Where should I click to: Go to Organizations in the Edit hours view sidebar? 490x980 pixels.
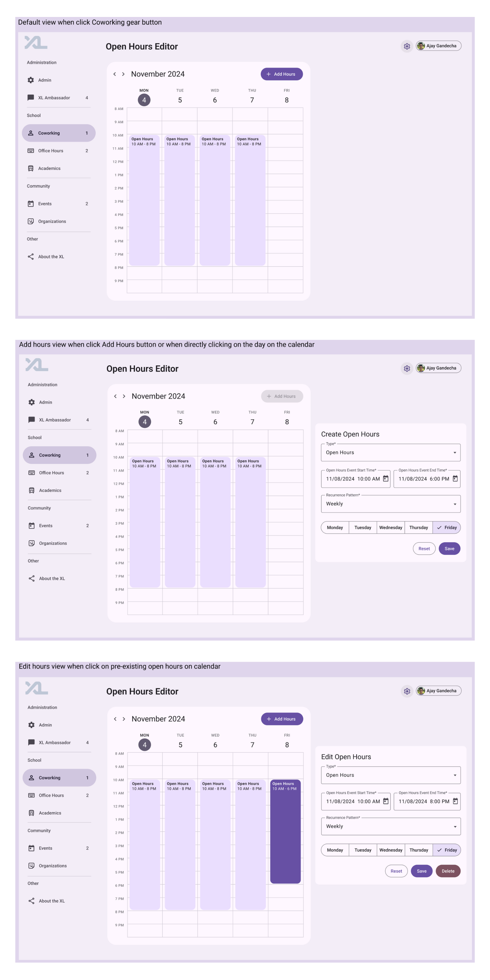[52, 866]
